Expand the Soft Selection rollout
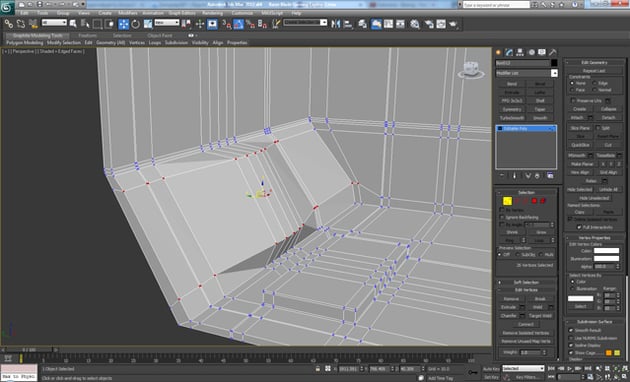Image resolution: width=630 pixels, height=382 pixels. (x=526, y=282)
